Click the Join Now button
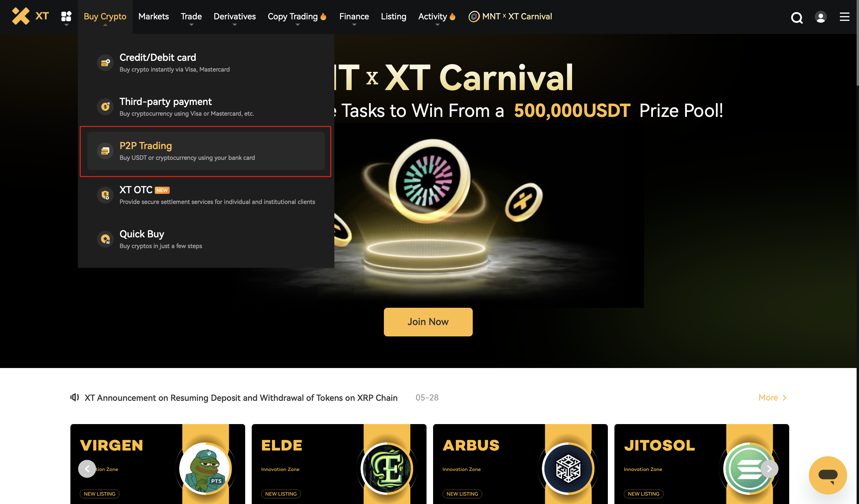859x504 pixels. pyautogui.click(x=428, y=322)
